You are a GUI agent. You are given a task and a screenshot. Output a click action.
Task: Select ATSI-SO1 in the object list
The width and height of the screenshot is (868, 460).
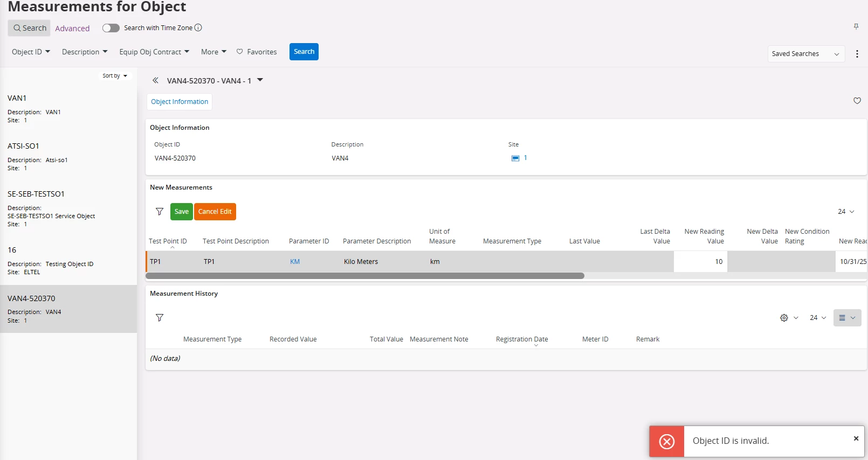click(68, 156)
